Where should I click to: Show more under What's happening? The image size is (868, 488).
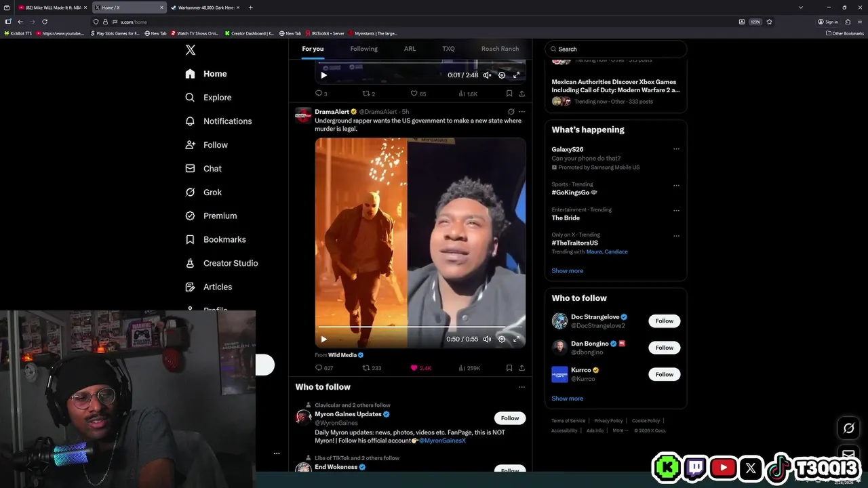click(567, 270)
